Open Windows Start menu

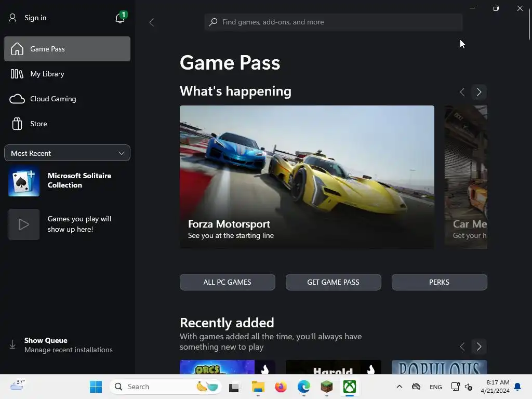pos(96,387)
